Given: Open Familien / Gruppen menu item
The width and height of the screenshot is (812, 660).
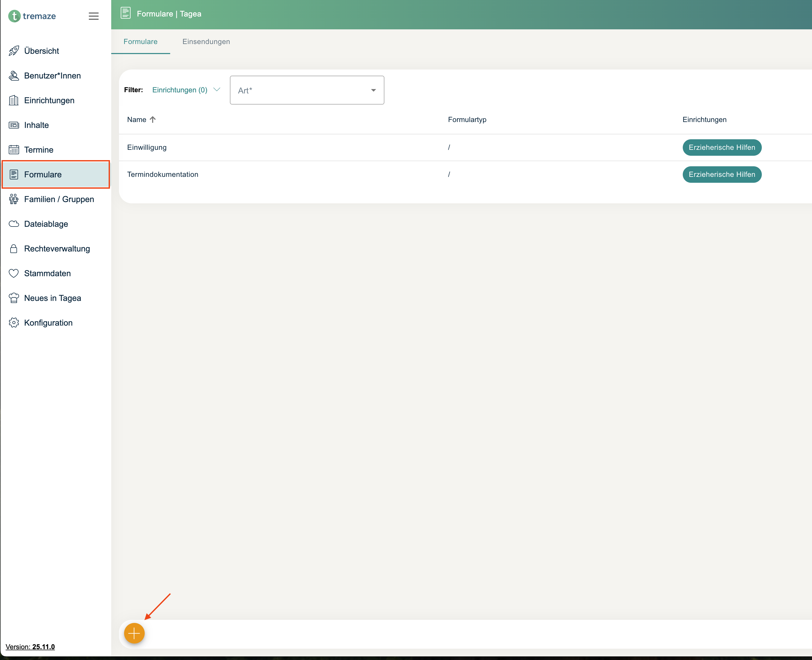Looking at the screenshot, I should (x=59, y=199).
